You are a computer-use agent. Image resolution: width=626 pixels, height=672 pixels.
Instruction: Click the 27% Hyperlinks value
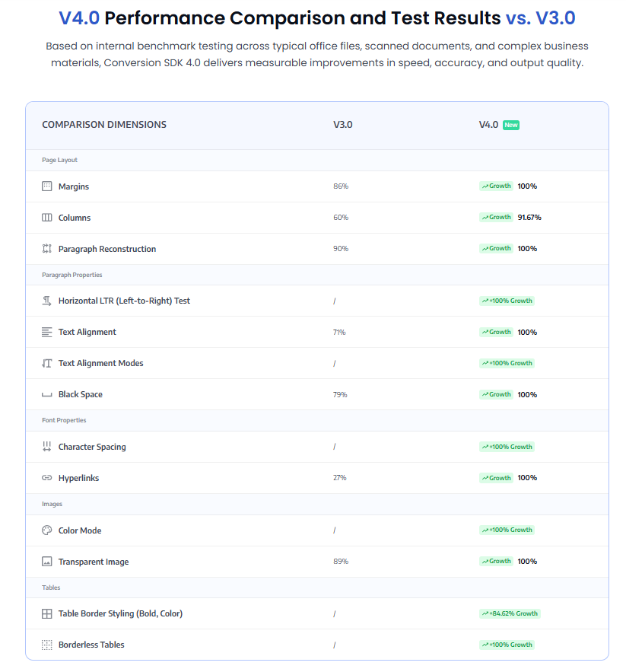pos(340,477)
